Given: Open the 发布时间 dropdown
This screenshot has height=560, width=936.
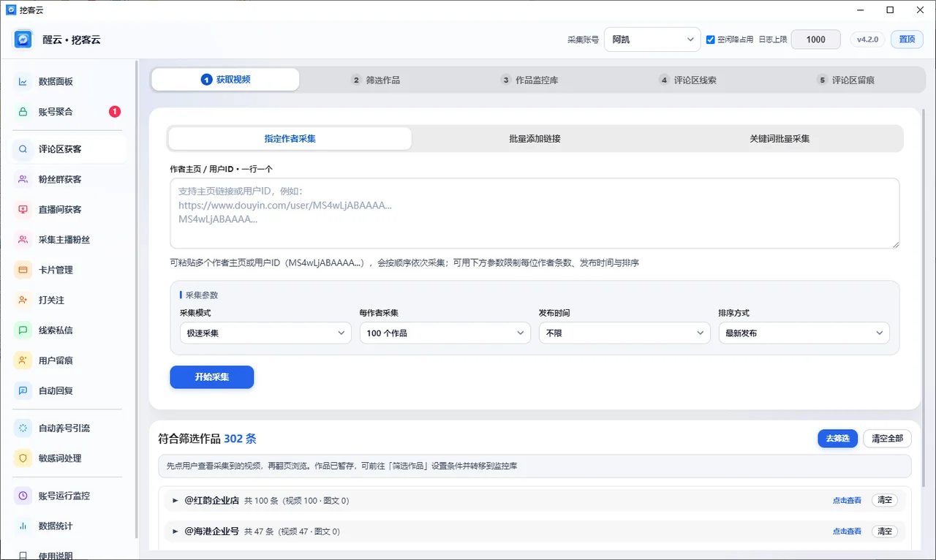Looking at the screenshot, I should (x=624, y=333).
